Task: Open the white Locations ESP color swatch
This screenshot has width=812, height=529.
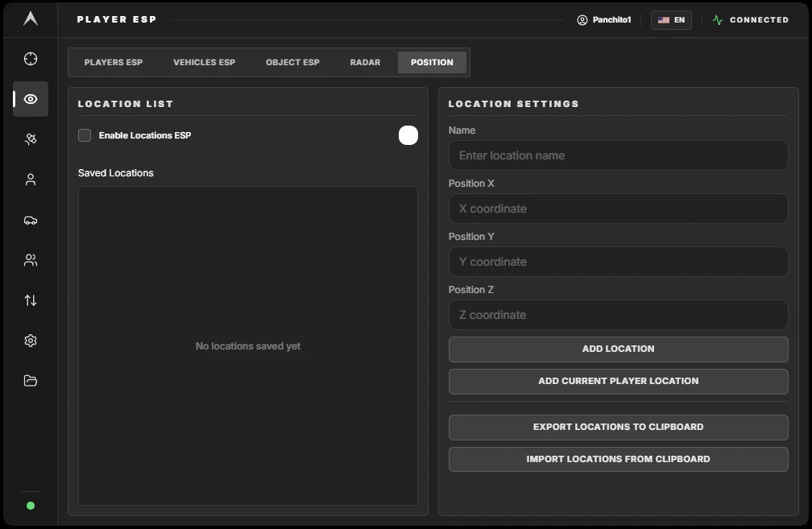Action: 408,135
